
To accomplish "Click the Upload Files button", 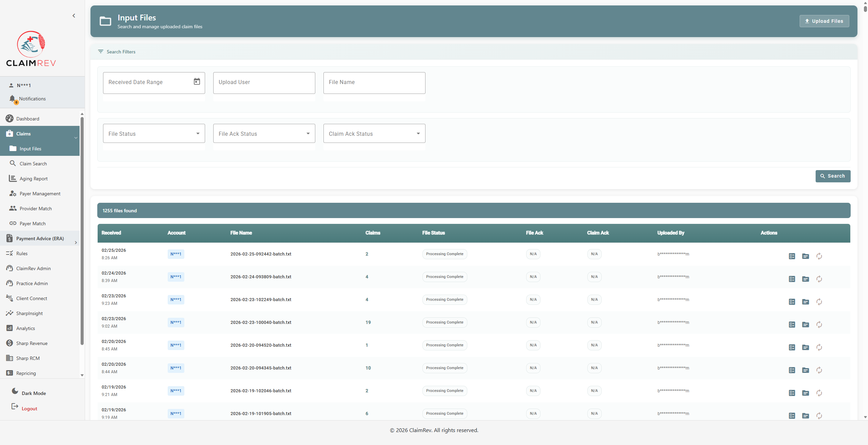I will tap(824, 21).
